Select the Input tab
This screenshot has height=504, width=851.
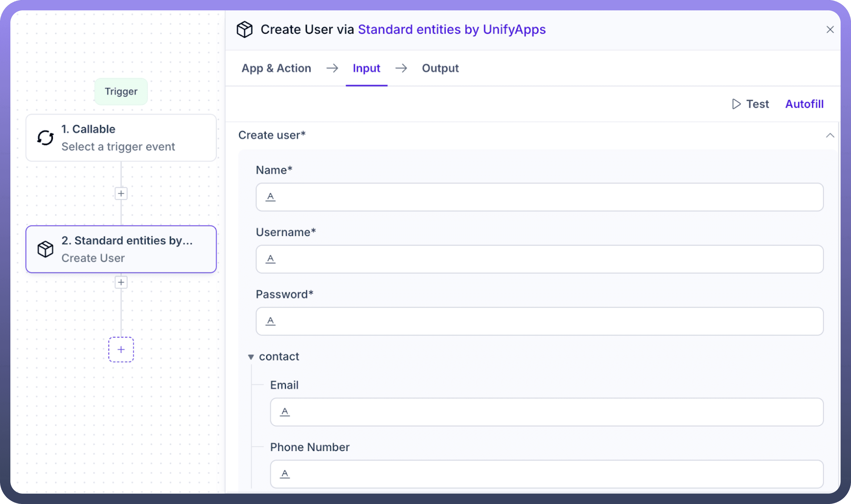(x=366, y=68)
